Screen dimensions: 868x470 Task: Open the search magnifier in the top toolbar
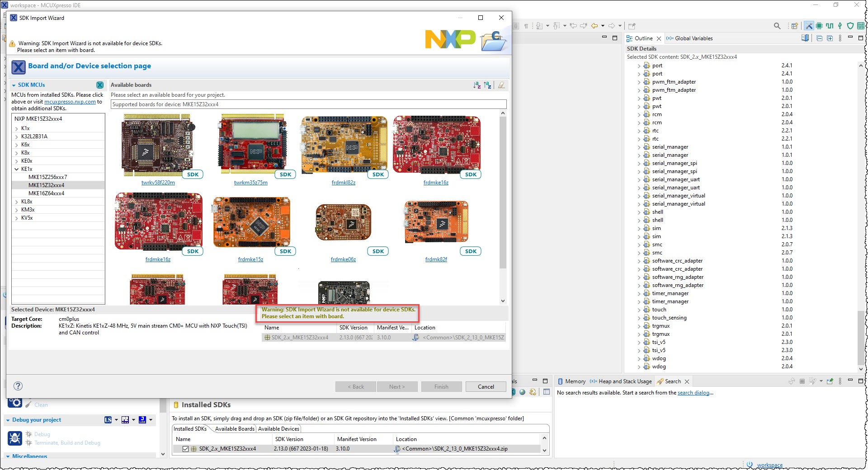coord(778,26)
